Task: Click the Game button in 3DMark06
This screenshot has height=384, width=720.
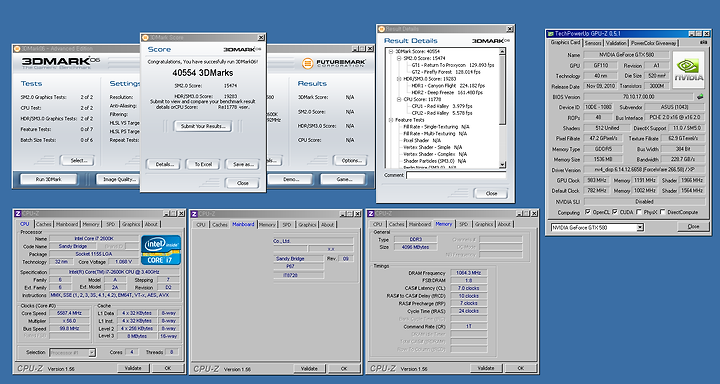Action: [x=343, y=179]
